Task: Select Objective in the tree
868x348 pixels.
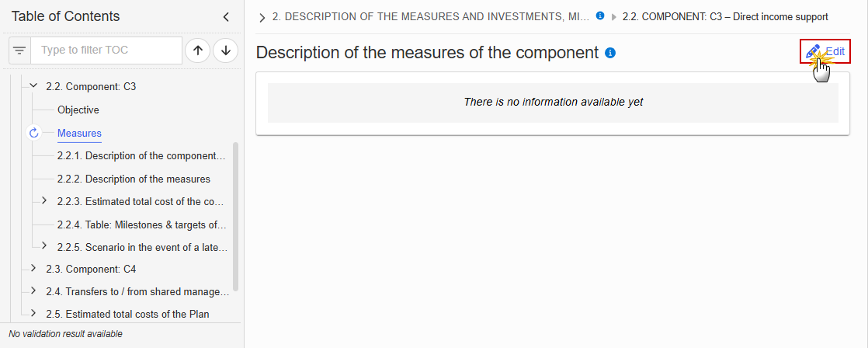Action: [78, 110]
